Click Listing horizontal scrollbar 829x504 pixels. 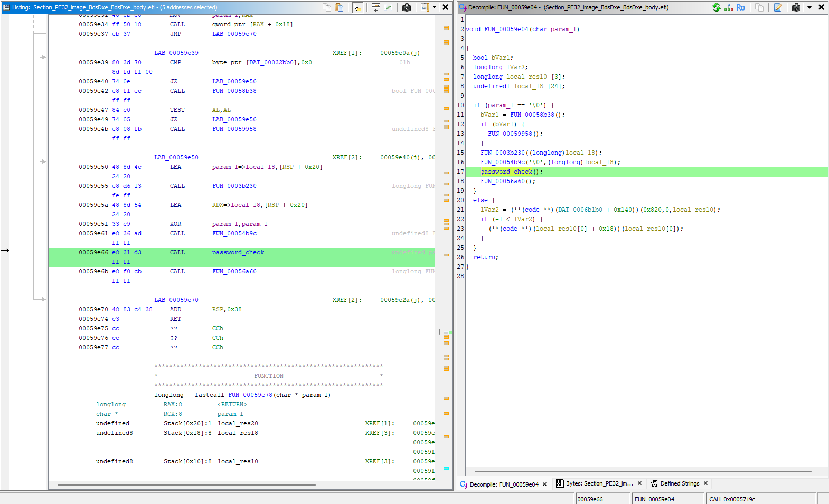(186, 484)
